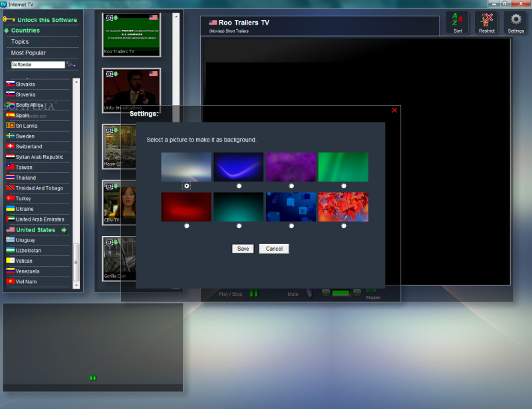The image size is (532, 409).
Task: Click Unlock this Software link
Action: [47, 20]
